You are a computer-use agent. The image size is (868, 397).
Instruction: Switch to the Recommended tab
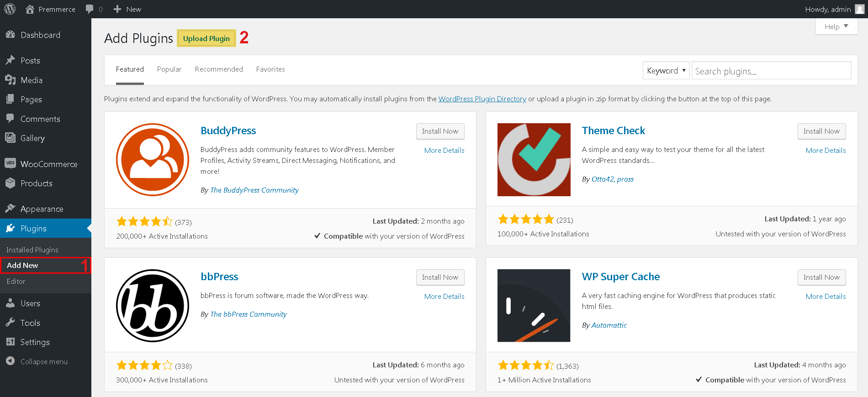[x=219, y=69]
